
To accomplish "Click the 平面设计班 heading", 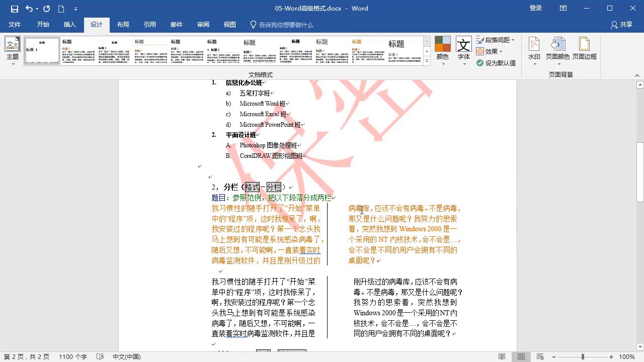I will 241,135.
